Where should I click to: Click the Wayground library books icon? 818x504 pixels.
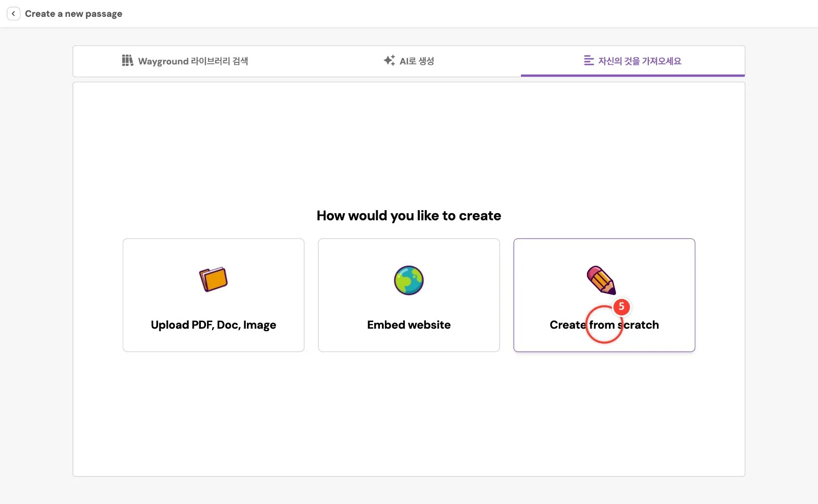(127, 61)
